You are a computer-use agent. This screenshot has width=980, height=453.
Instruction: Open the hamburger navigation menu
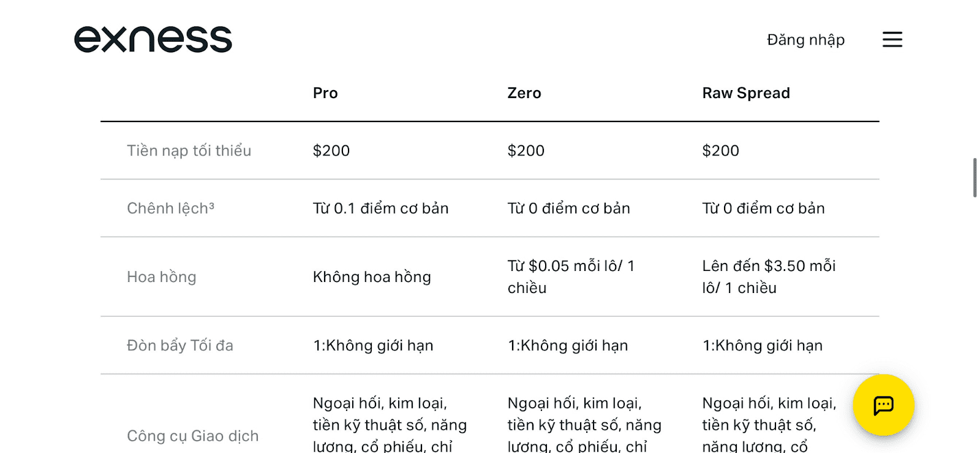(x=892, y=39)
